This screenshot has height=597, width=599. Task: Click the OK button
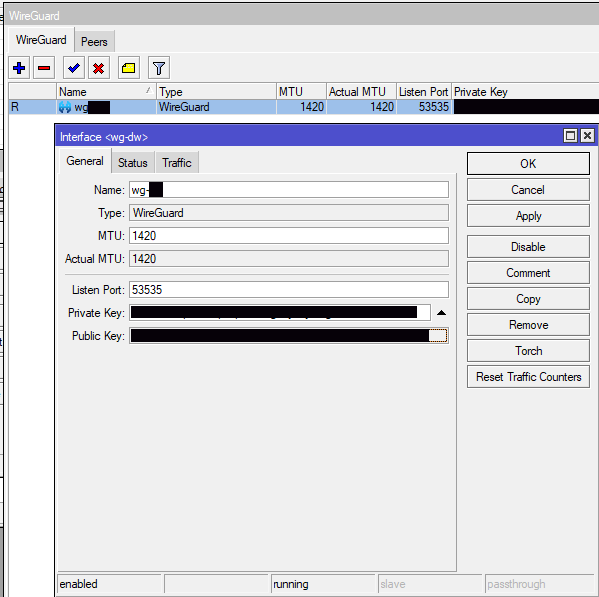click(528, 163)
